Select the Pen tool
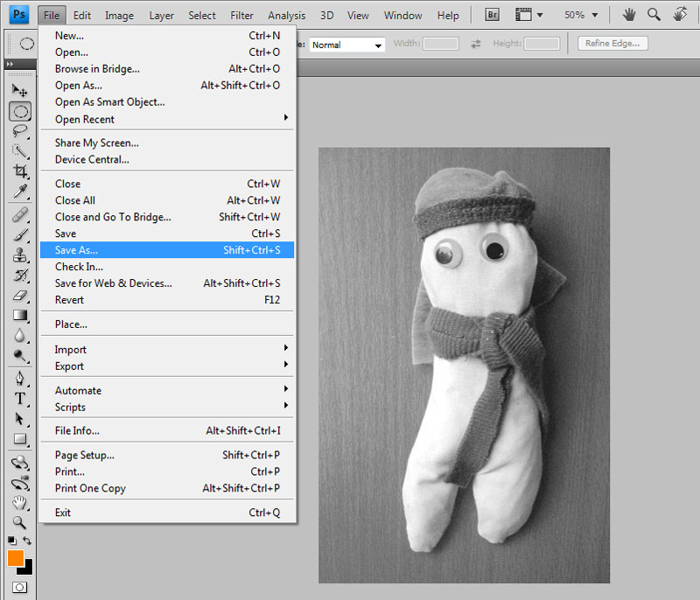Viewport: 700px width, 600px height. coord(20,379)
